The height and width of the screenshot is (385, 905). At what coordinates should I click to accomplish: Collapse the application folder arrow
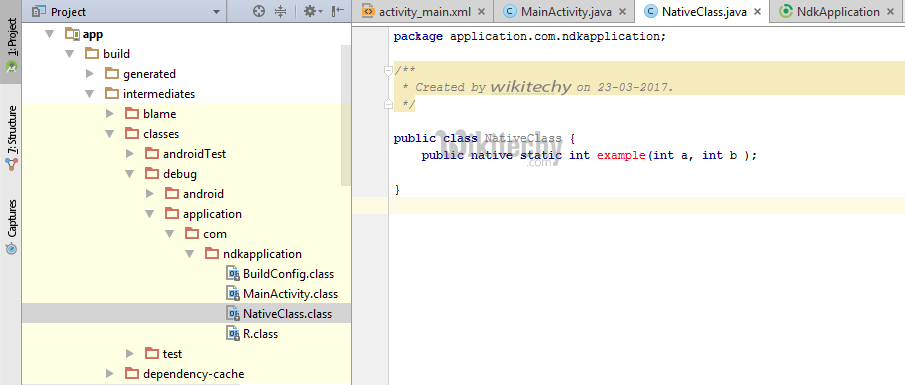click(x=150, y=214)
